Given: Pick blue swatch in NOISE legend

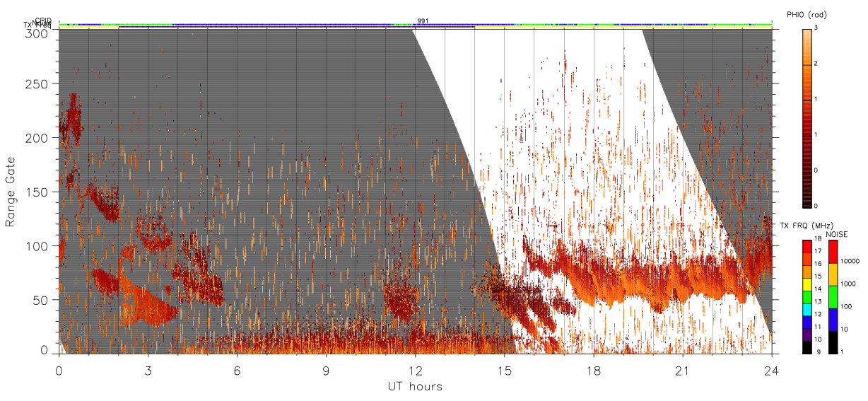Looking at the screenshot, I should (833, 320).
